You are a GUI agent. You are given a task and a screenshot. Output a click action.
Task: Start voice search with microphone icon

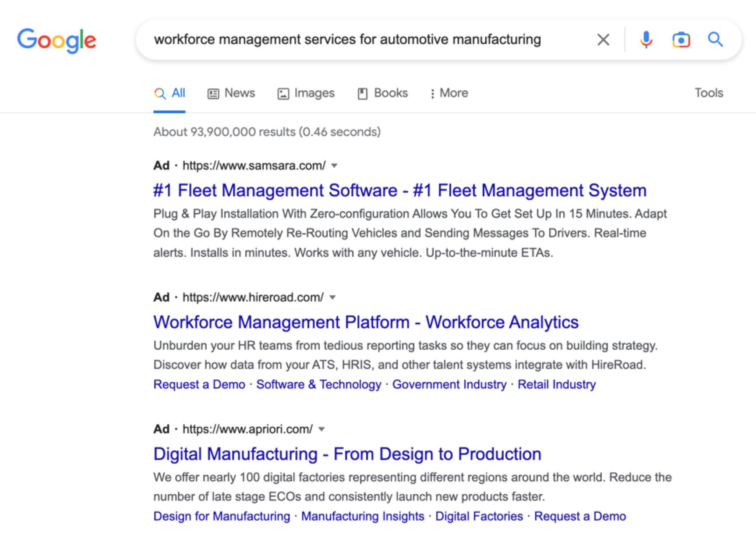[x=646, y=40]
